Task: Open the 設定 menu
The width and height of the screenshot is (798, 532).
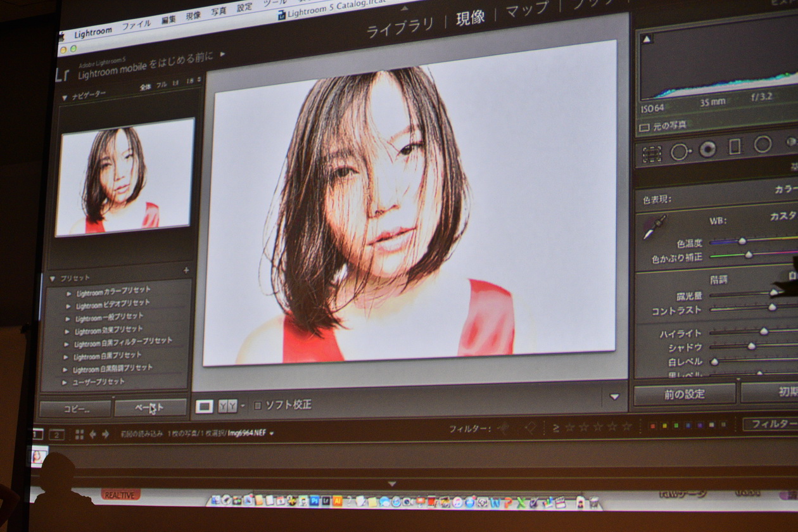Action: coord(244,8)
